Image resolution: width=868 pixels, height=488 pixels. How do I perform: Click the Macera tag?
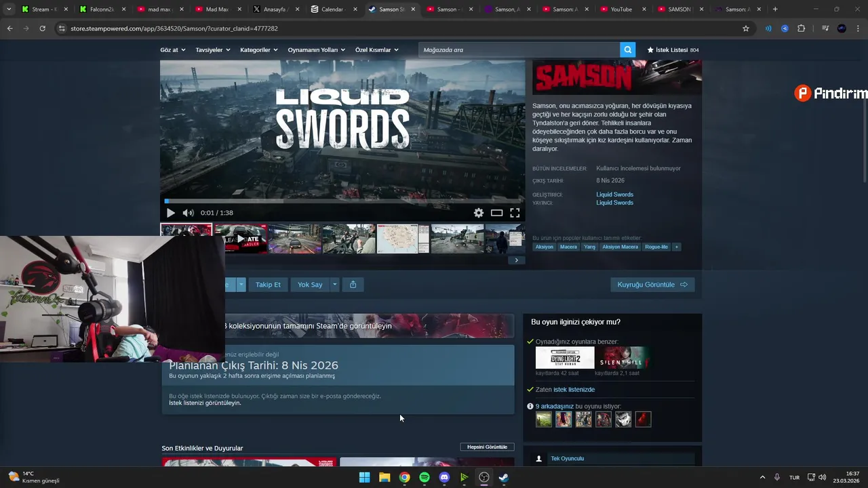coord(568,247)
